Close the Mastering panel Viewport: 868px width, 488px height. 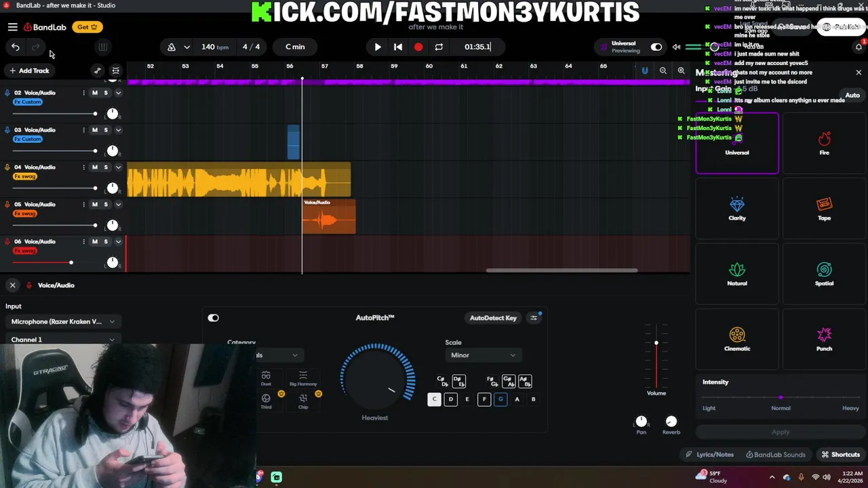(x=859, y=72)
